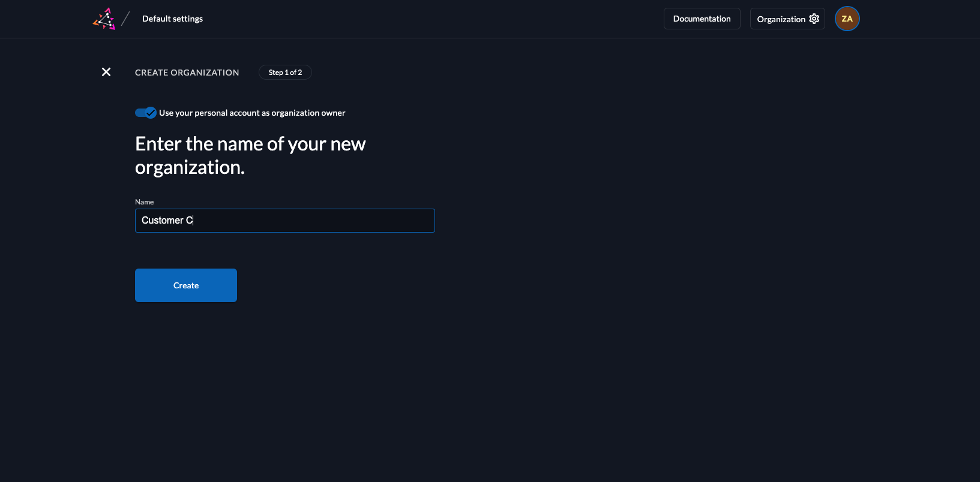980x482 pixels.
Task: Open the Default settings breadcrumb
Action: [x=172, y=19]
